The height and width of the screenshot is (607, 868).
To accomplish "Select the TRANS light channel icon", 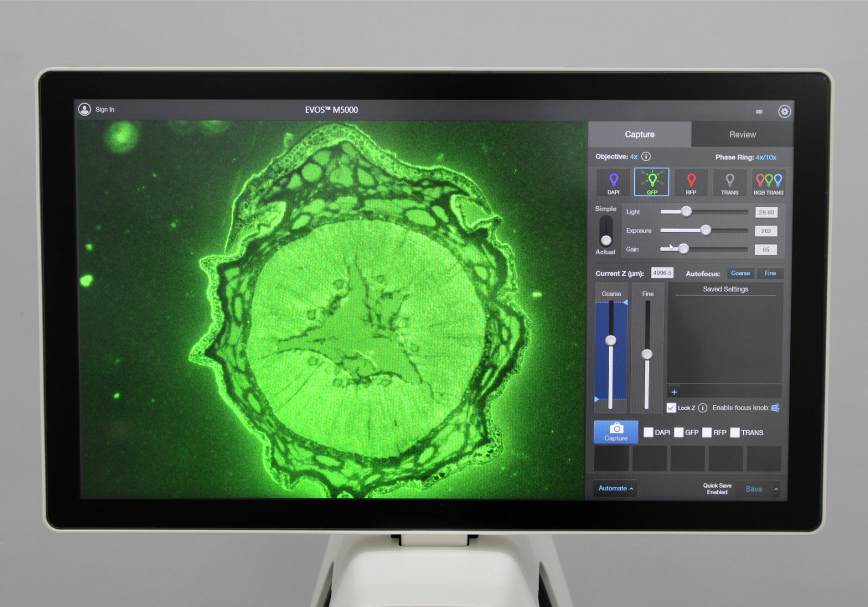I will 730,182.
